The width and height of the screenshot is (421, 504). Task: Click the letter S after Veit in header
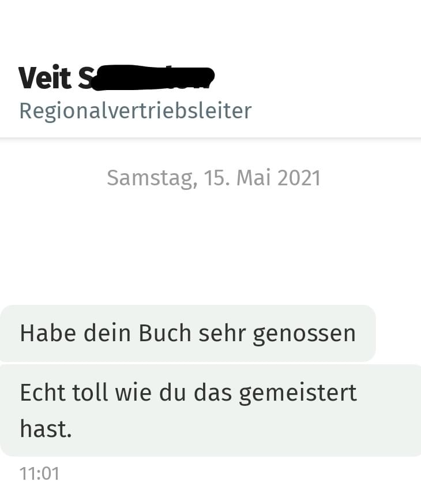84,77
